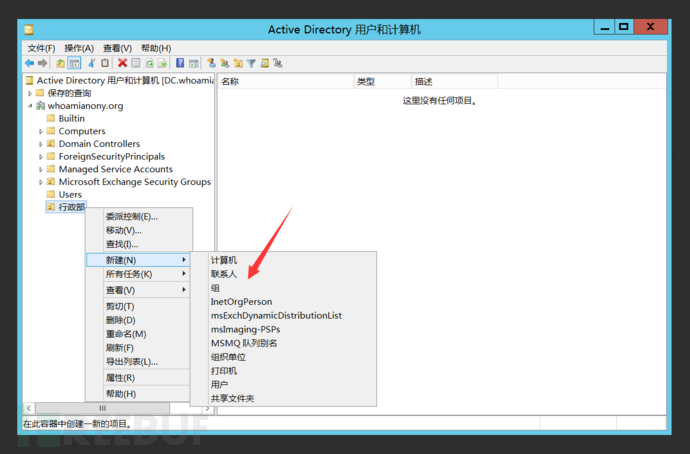The width and height of the screenshot is (690, 454).
Task: Click the Export List toolbar icon
Action: coord(163,63)
